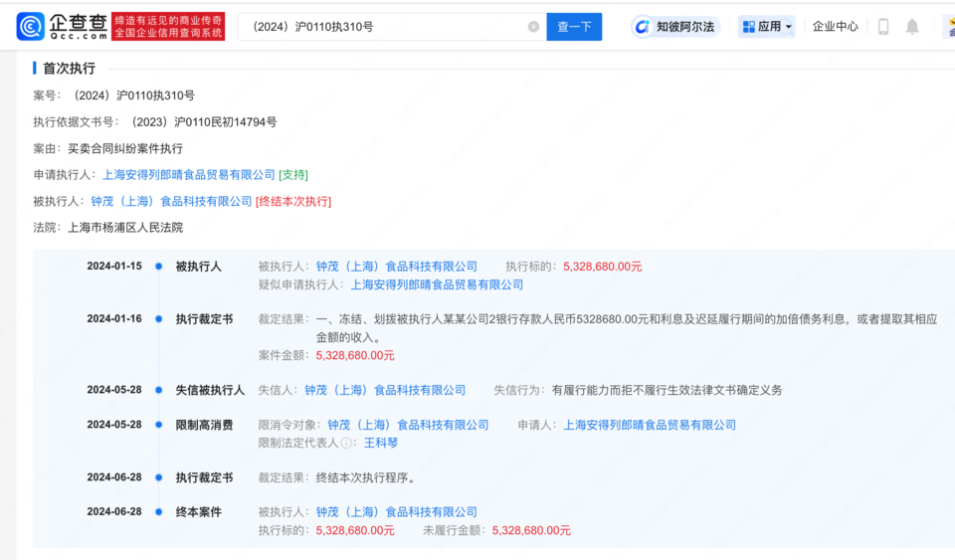Click the [支持] tag
The image size is (955, 560).
point(293,175)
